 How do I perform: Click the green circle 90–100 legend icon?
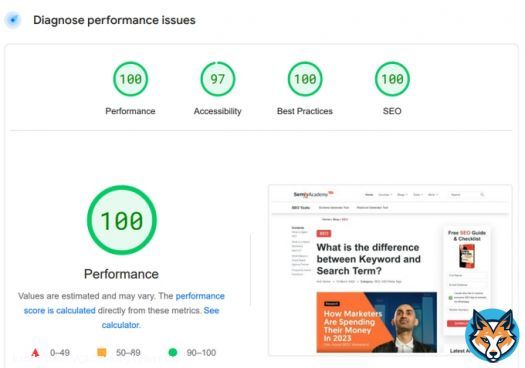(x=173, y=353)
